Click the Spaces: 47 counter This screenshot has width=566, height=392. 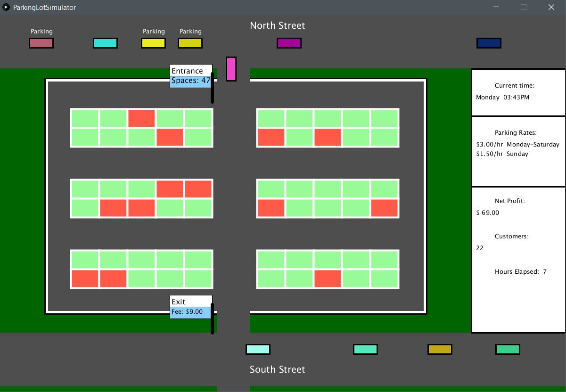(191, 82)
